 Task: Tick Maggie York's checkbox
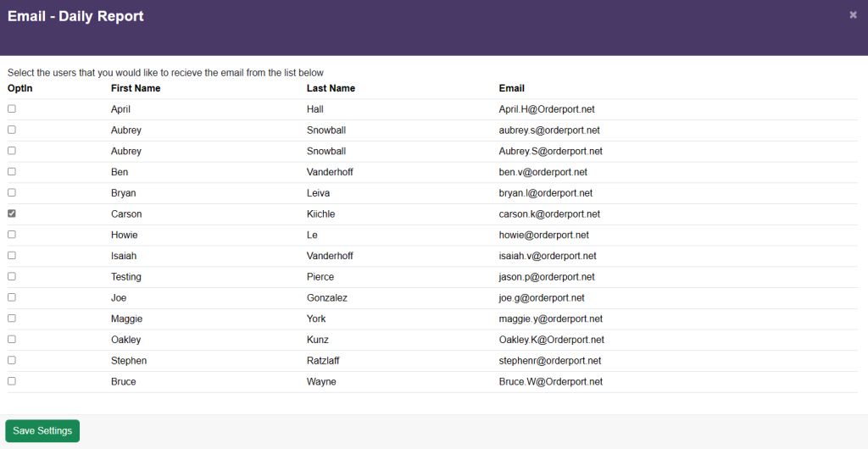point(12,319)
